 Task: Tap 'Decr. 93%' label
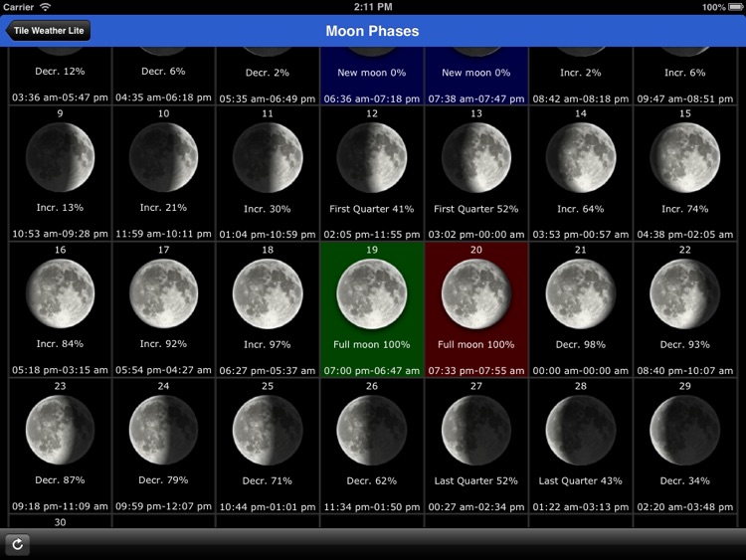click(x=684, y=345)
